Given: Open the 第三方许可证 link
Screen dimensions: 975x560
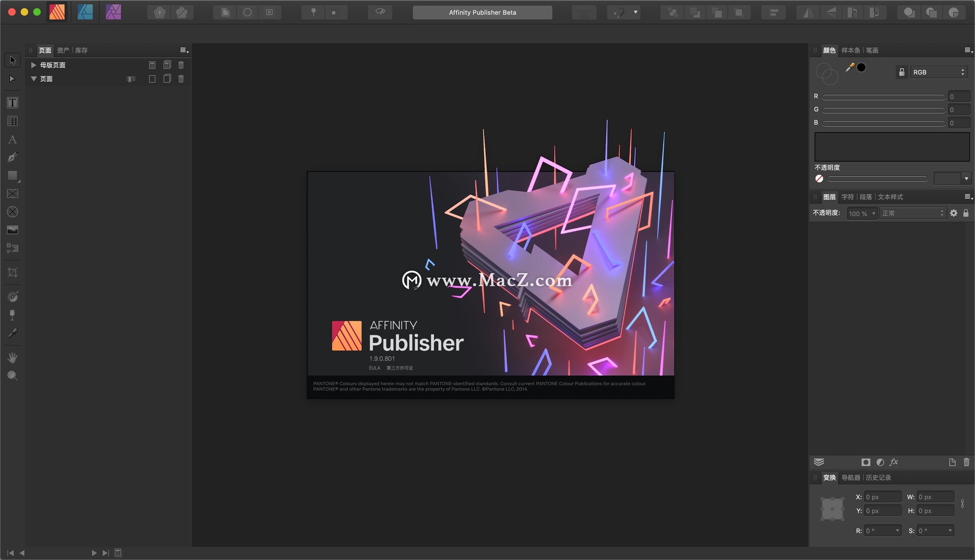Looking at the screenshot, I should [400, 368].
